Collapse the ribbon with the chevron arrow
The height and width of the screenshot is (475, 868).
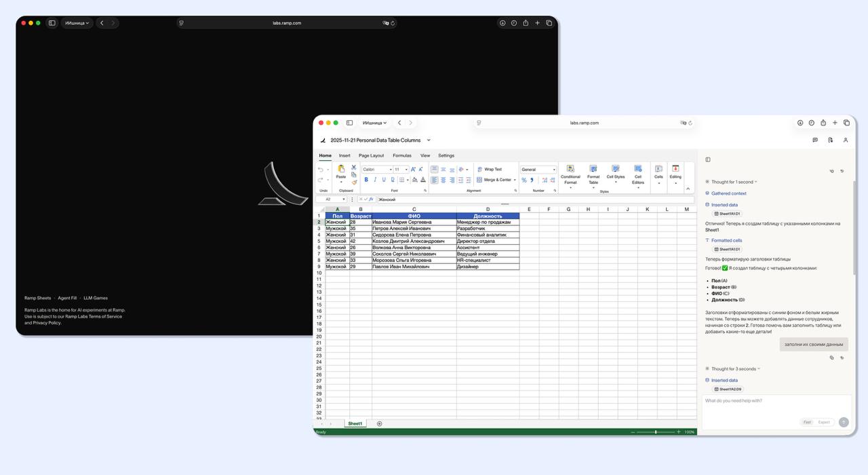coord(688,189)
